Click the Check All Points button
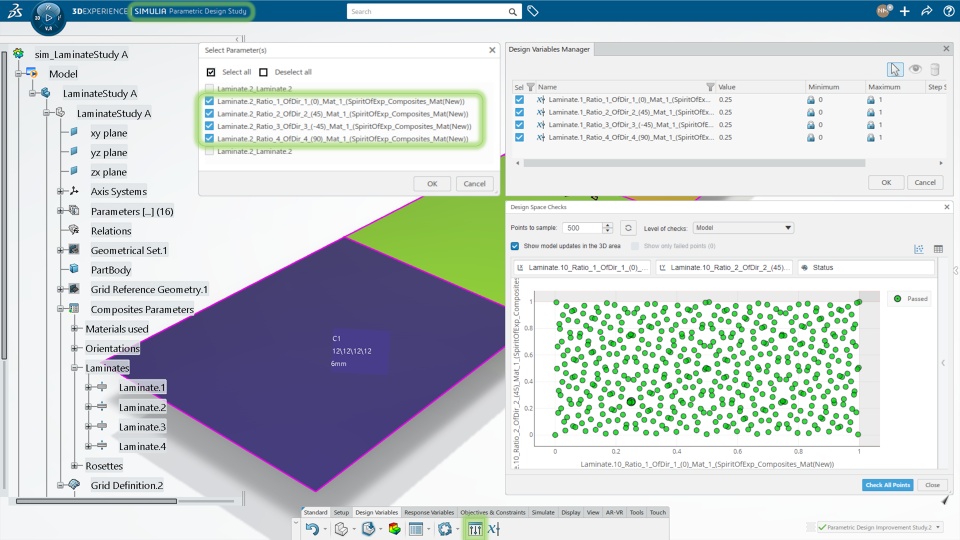Screen dimensions: 960x540 (888, 485)
